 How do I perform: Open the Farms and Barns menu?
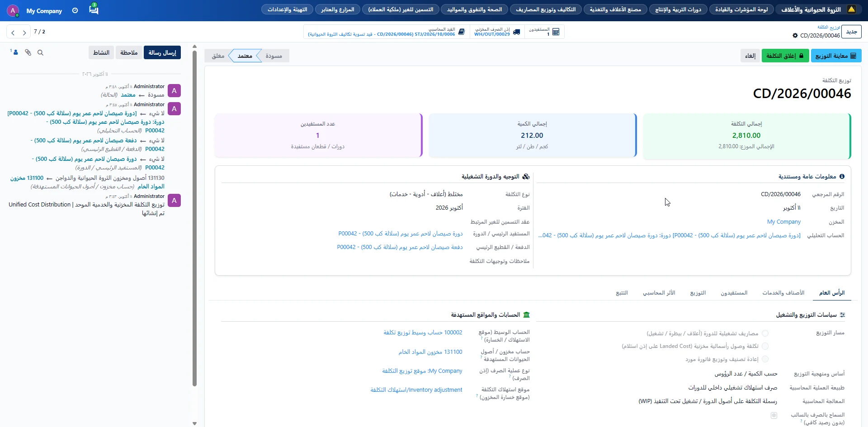[338, 9]
